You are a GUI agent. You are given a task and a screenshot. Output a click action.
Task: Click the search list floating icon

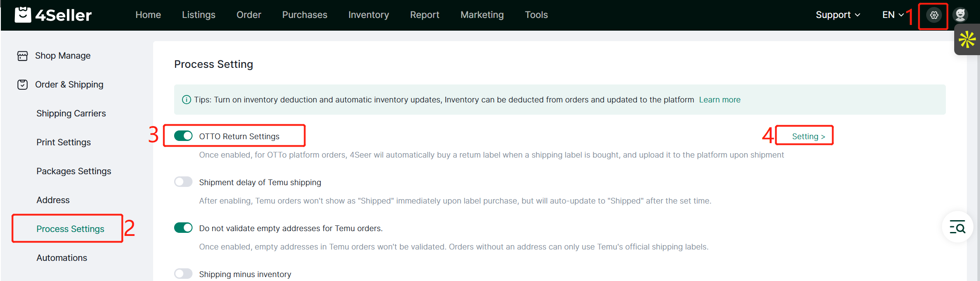957,227
